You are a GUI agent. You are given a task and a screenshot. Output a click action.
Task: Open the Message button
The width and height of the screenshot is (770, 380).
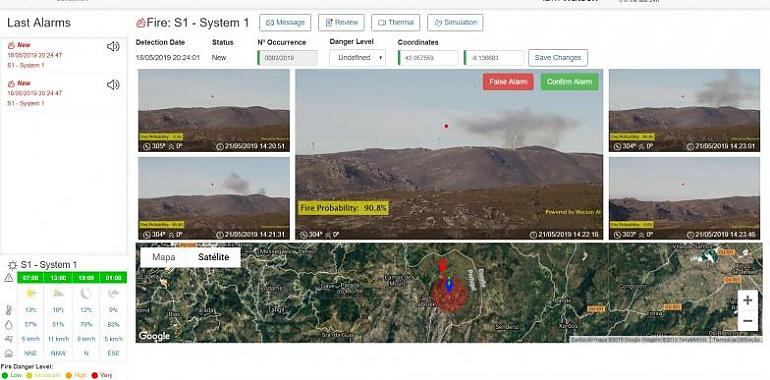285,23
